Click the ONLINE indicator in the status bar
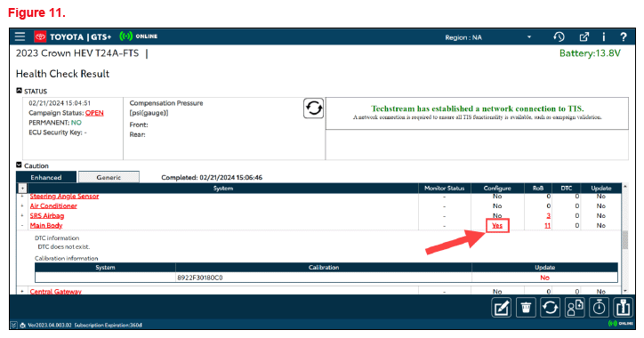Screen dimensions: 644x338 coord(620,324)
